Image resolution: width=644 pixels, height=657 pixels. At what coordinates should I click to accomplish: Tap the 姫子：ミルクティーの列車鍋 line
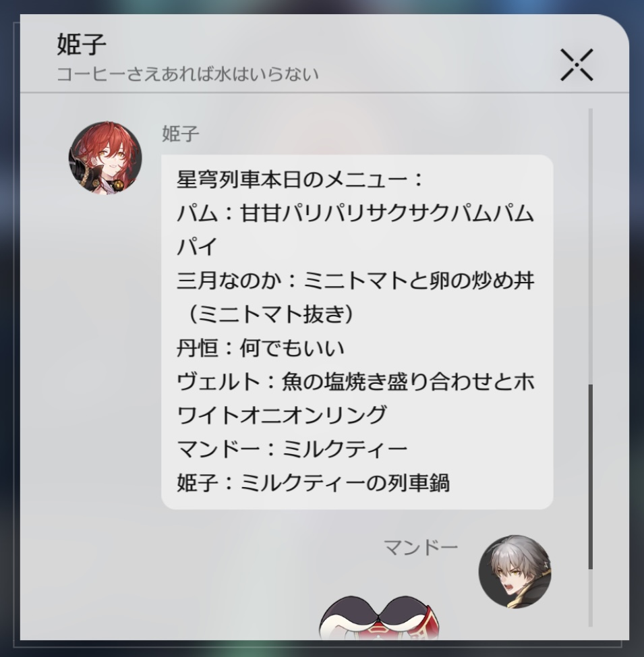click(x=313, y=483)
